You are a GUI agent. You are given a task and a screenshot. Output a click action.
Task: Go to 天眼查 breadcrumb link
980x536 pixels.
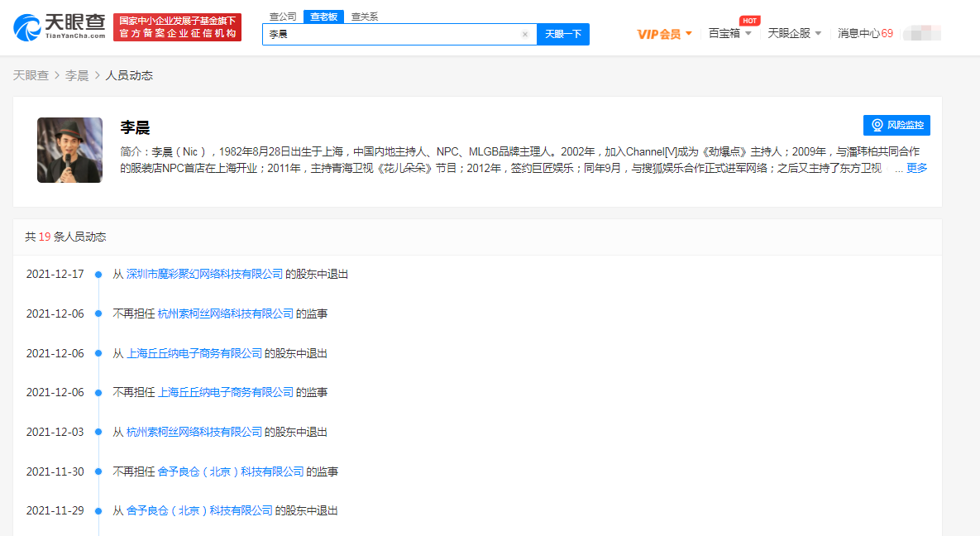[x=31, y=75]
